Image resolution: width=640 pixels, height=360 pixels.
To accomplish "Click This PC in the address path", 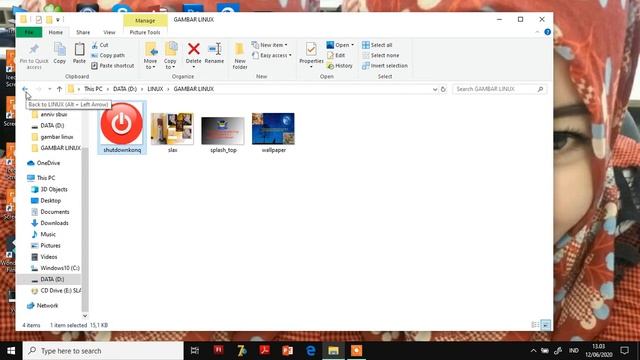I will click(x=93, y=89).
